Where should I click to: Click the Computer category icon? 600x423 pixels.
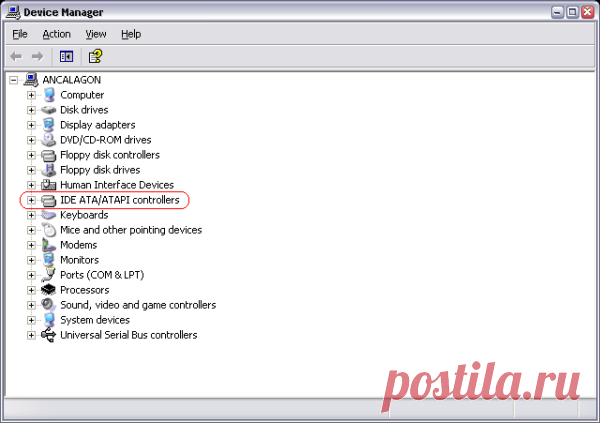click(x=49, y=95)
